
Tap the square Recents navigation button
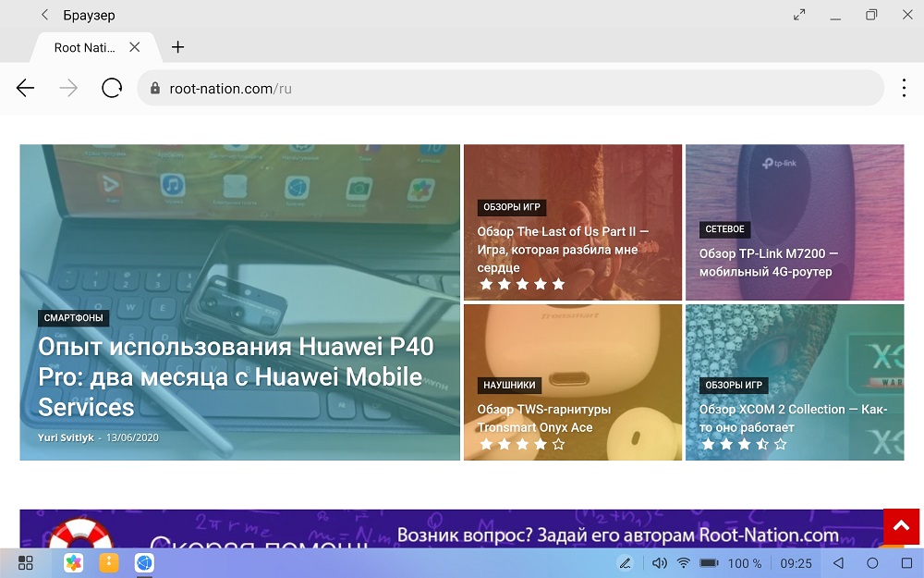tap(907, 563)
